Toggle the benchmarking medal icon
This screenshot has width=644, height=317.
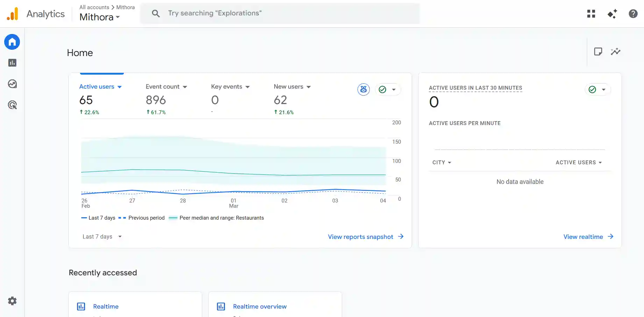(x=363, y=90)
